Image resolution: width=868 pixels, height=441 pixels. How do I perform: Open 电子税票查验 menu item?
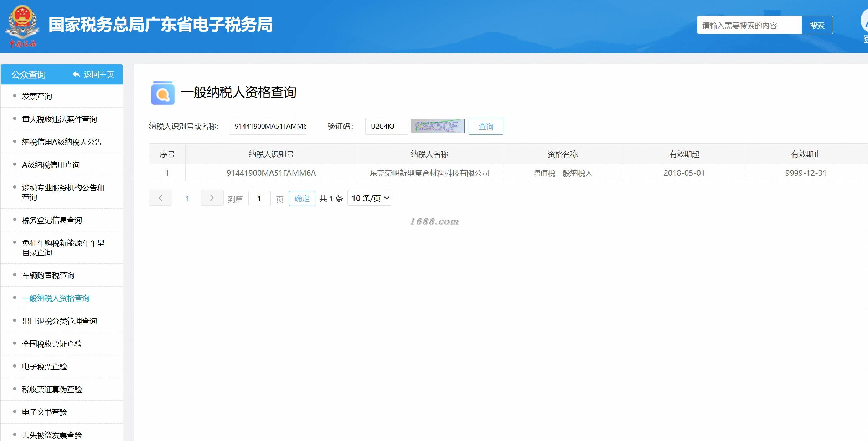[45, 366]
